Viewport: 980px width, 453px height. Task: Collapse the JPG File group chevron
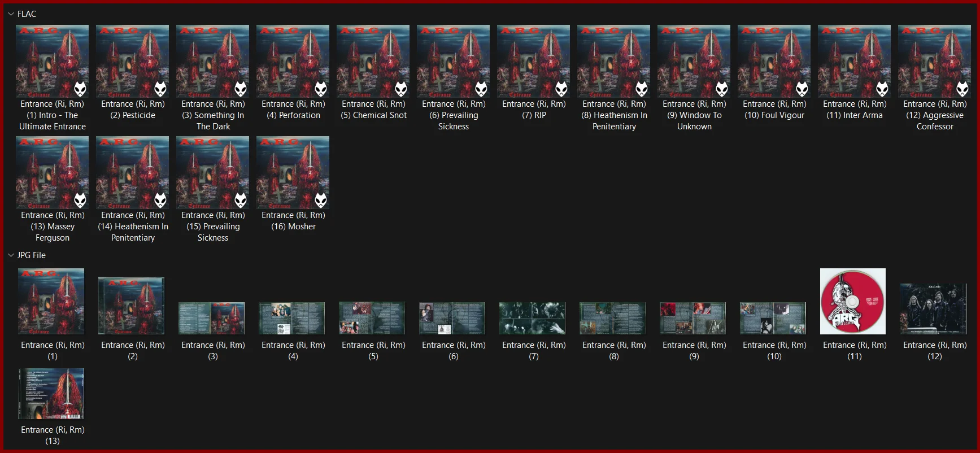click(x=11, y=255)
